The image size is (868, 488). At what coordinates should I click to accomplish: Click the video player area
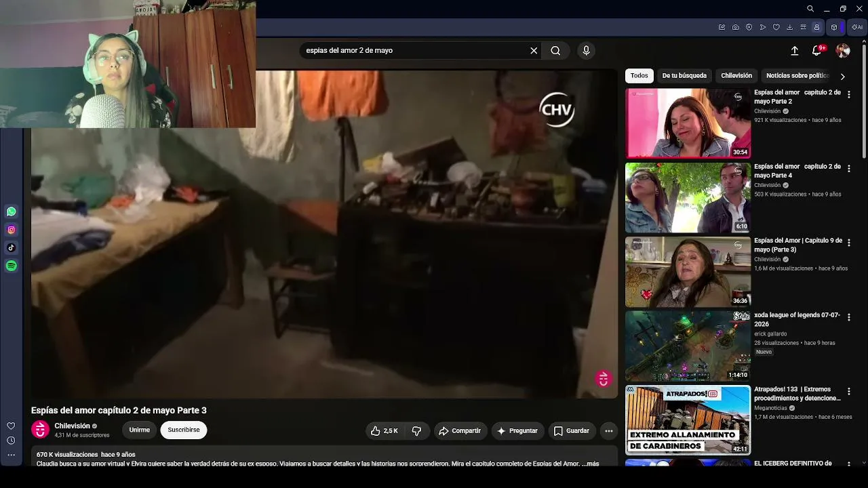[x=324, y=234]
